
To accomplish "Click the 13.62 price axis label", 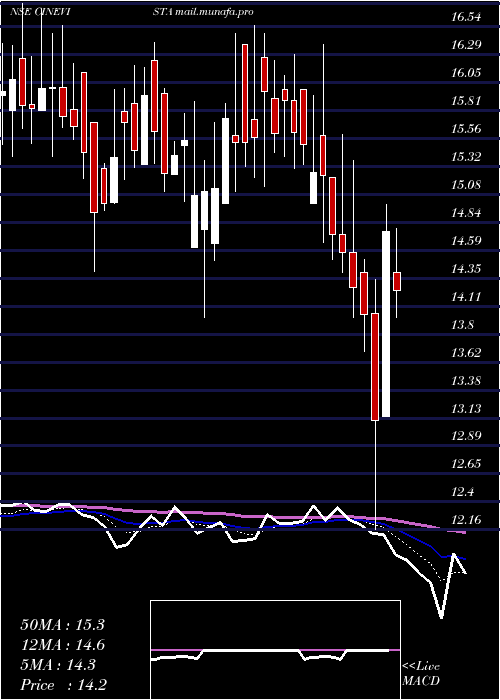I will point(466,353).
